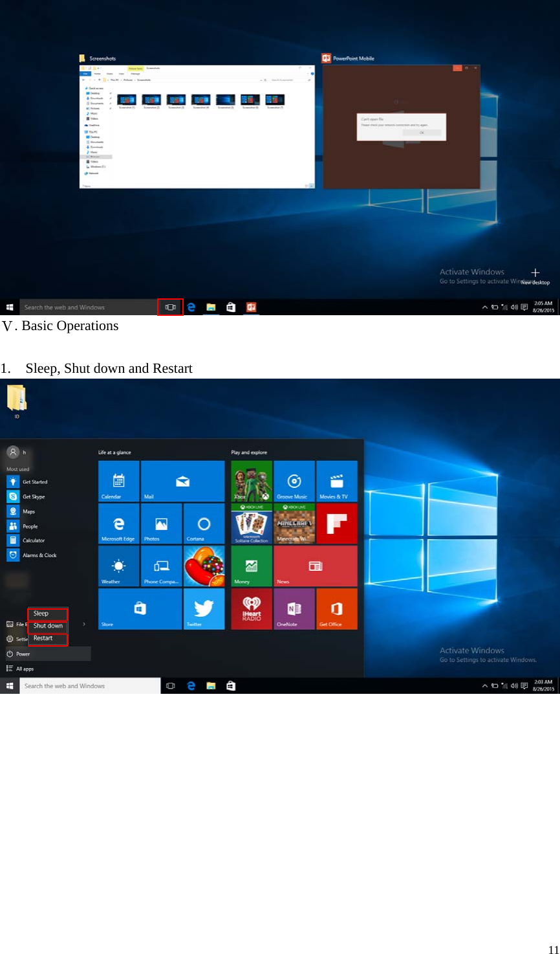Screen dimensions: 560x954
Task: Open the Get Office tile
Action: pyautogui.click(x=337, y=609)
